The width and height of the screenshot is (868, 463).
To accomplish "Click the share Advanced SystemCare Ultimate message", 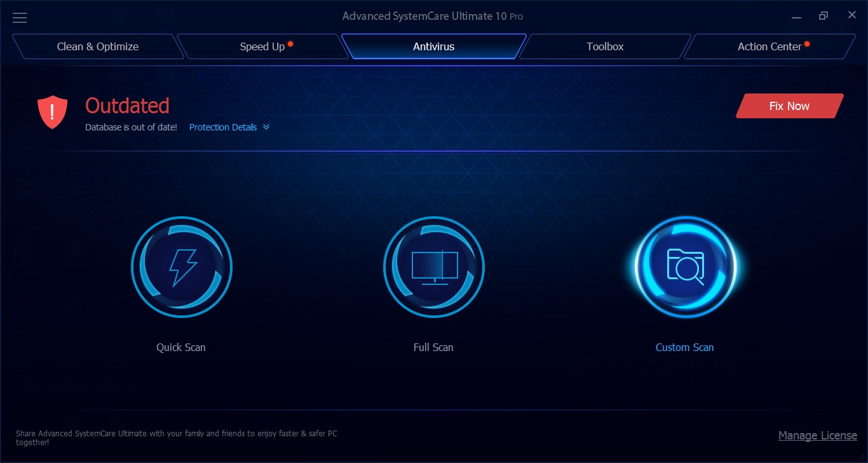I will (x=177, y=438).
